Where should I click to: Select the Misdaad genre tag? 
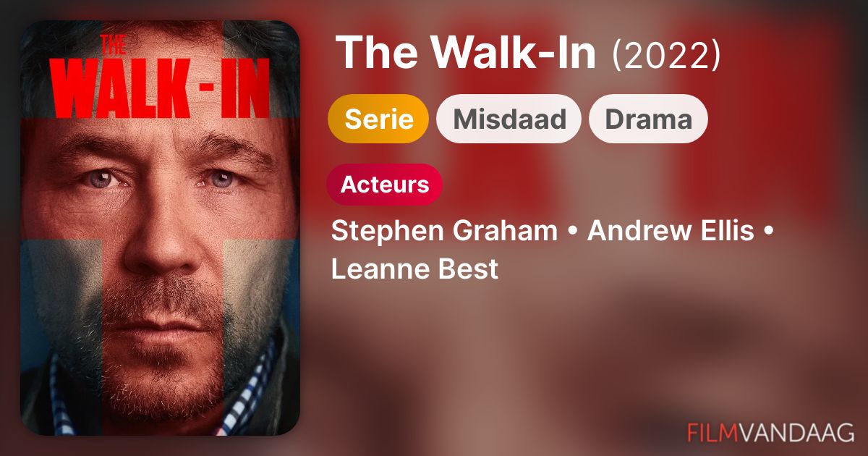tap(509, 119)
